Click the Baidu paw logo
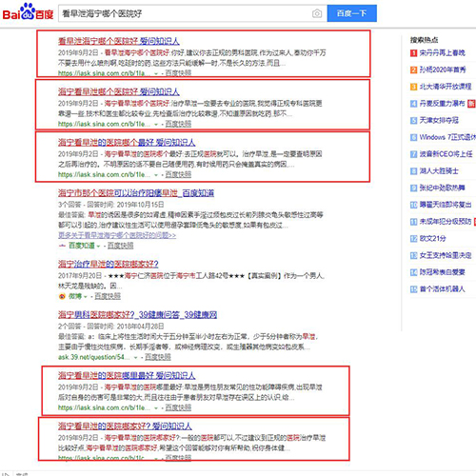Image resolution: width=476 pixels, height=476 pixels. (28, 11)
